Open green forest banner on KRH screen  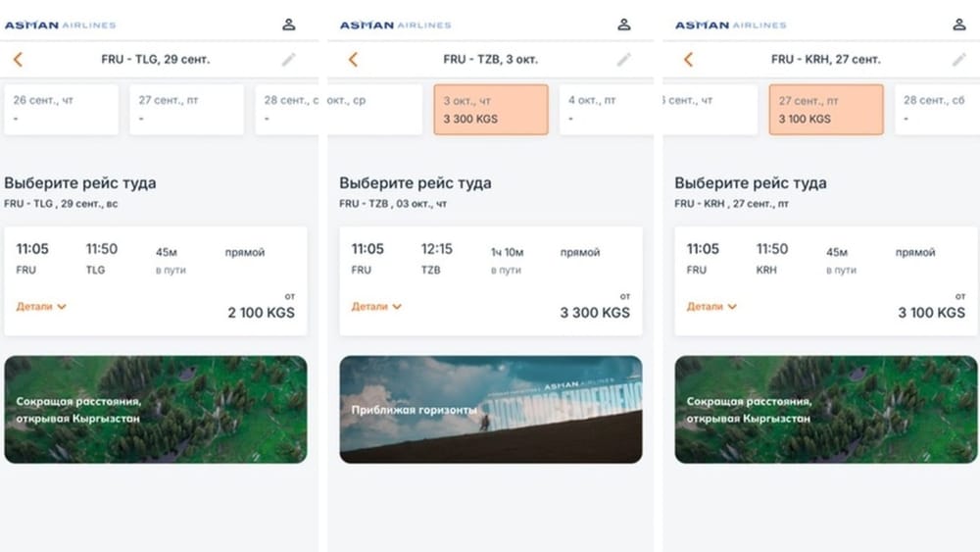[826, 410]
